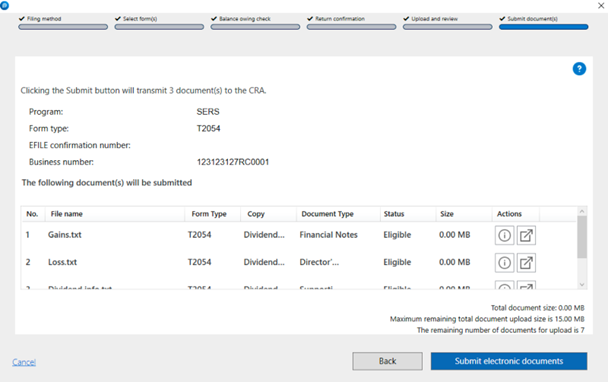Sort by Form Type column header
Image resolution: width=608 pixels, height=382 pixels.
(x=212, y=214)
